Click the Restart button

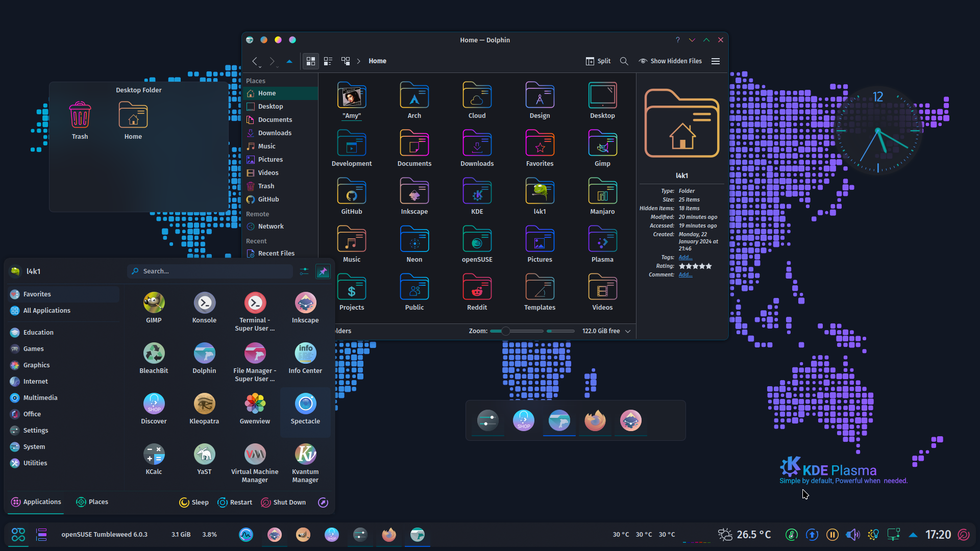click(235, 503)
